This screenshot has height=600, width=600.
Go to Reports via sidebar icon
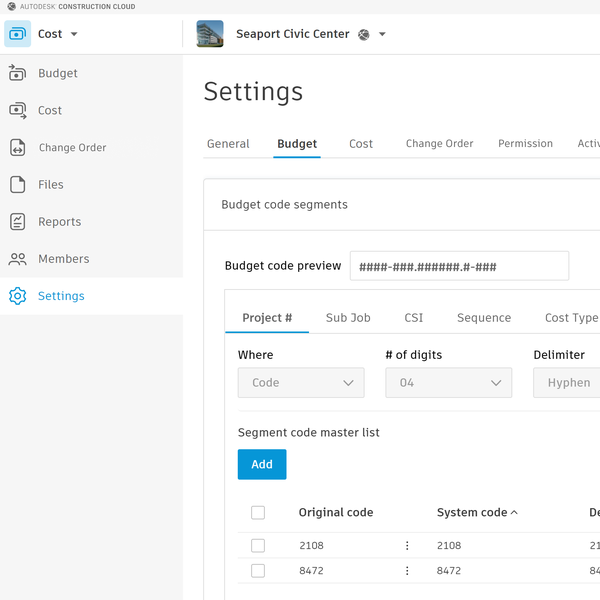coord(17,222)
